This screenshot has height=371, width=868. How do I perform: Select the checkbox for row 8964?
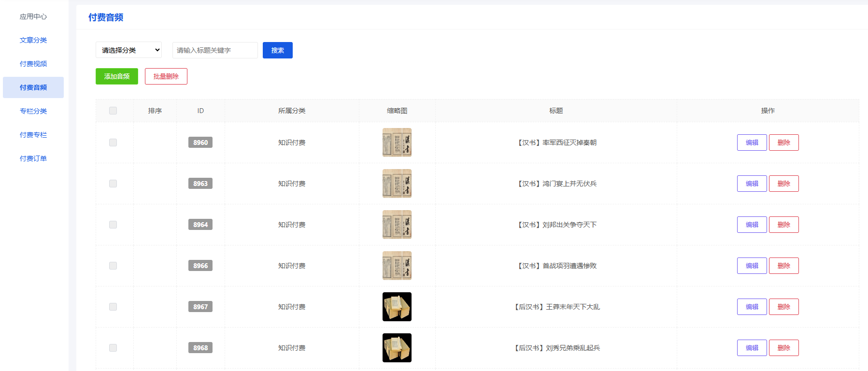pyautogui.click(x=113, y=225)
